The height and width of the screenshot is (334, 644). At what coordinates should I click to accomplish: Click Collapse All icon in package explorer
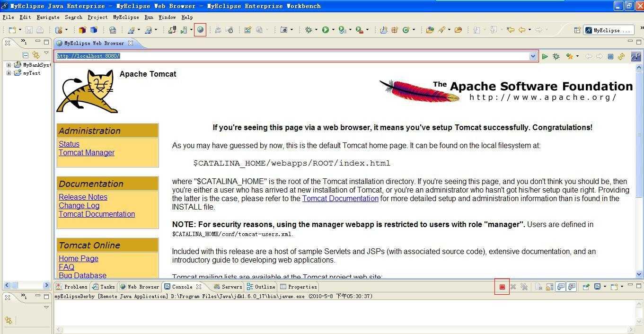(26, 55)
